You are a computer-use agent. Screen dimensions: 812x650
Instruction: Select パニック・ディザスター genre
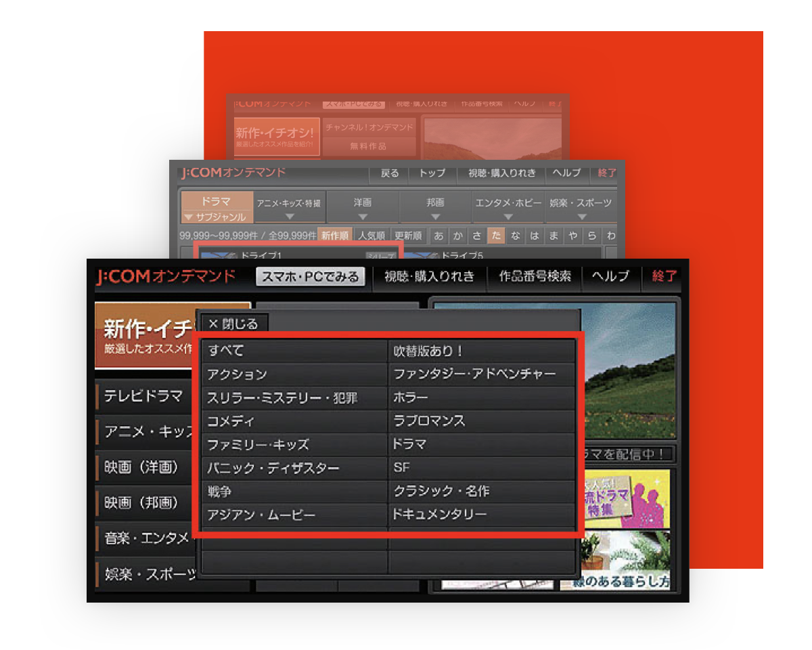[x=294, y=468]
